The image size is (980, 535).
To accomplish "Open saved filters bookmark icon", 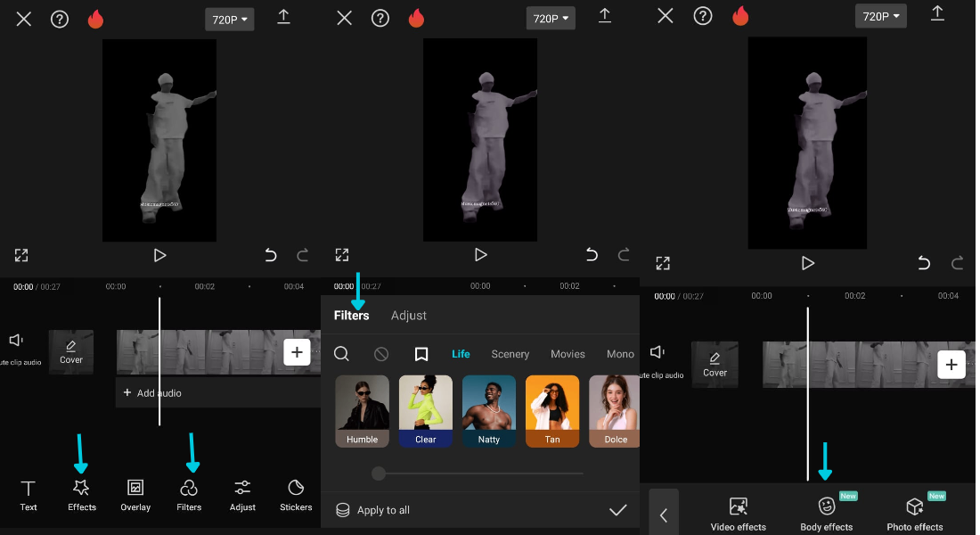I will click(421, 354).
